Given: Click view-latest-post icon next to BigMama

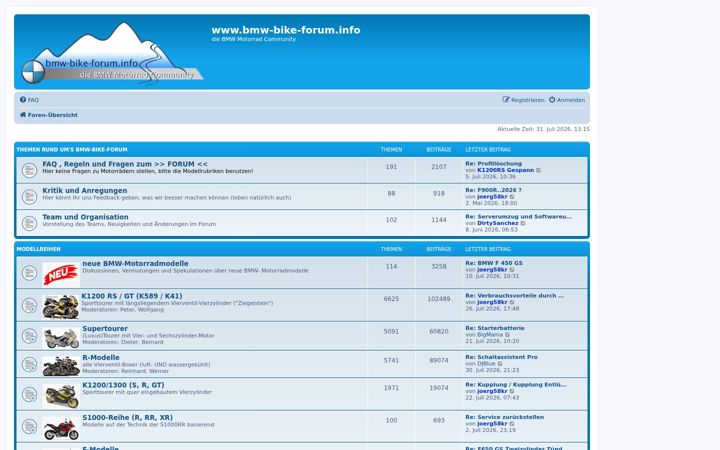Looking at the screenshot, I should click(x=508, y=335).
